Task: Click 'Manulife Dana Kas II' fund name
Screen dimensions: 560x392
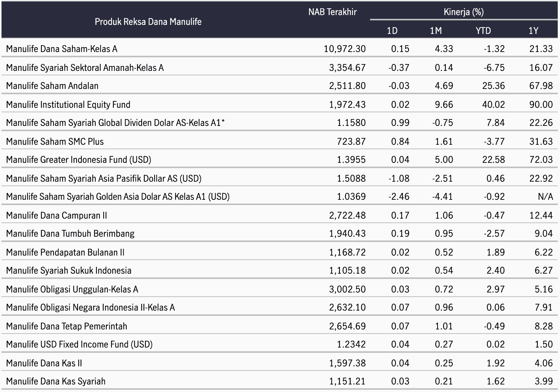Action: (44, 363)
